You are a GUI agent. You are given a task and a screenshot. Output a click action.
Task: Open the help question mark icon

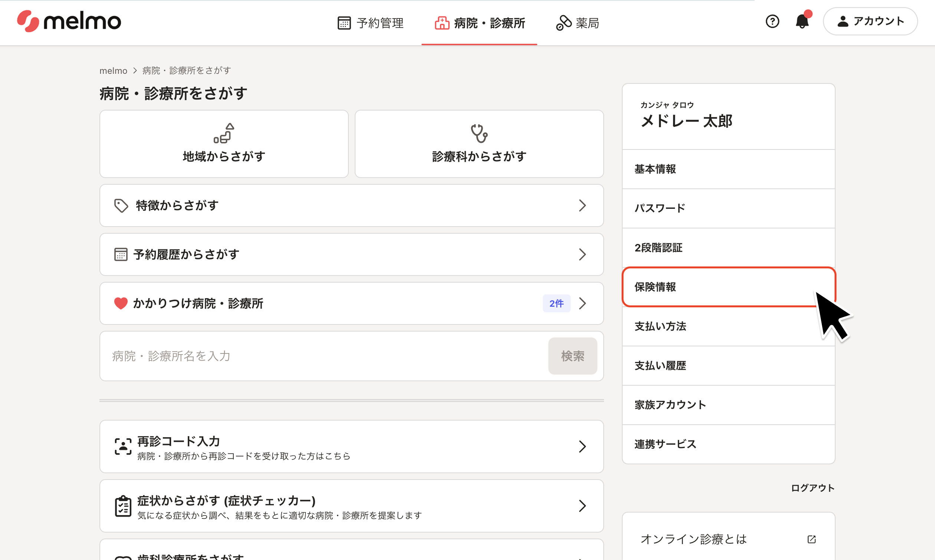[772, 22]
